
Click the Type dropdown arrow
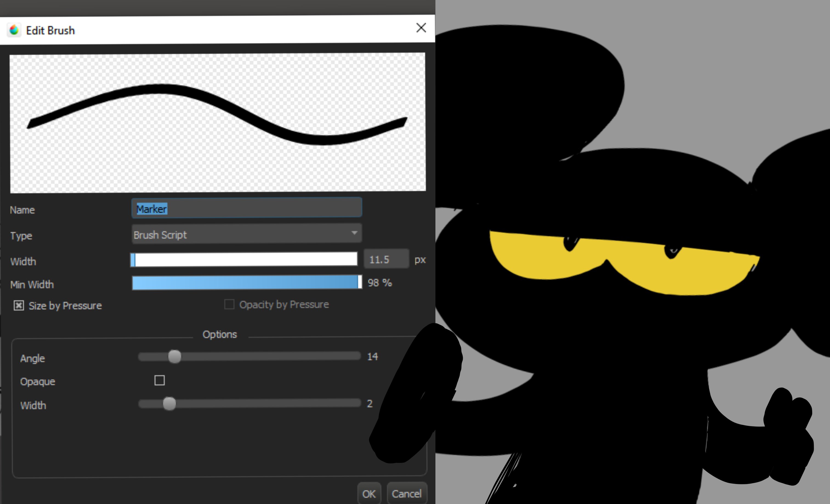click(x=354, y=233)
